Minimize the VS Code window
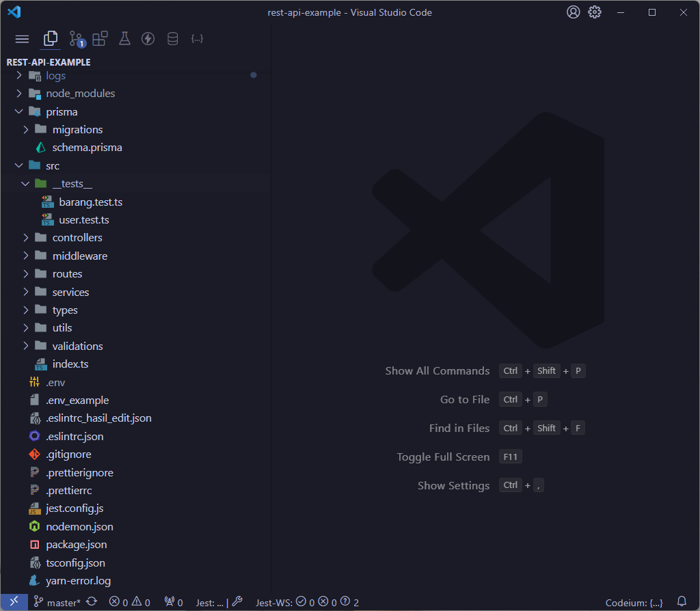700x611 pixels. pos(621,12)
